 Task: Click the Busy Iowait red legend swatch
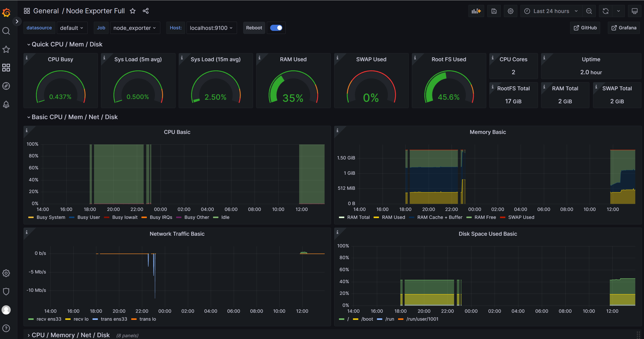coord(107,217)
